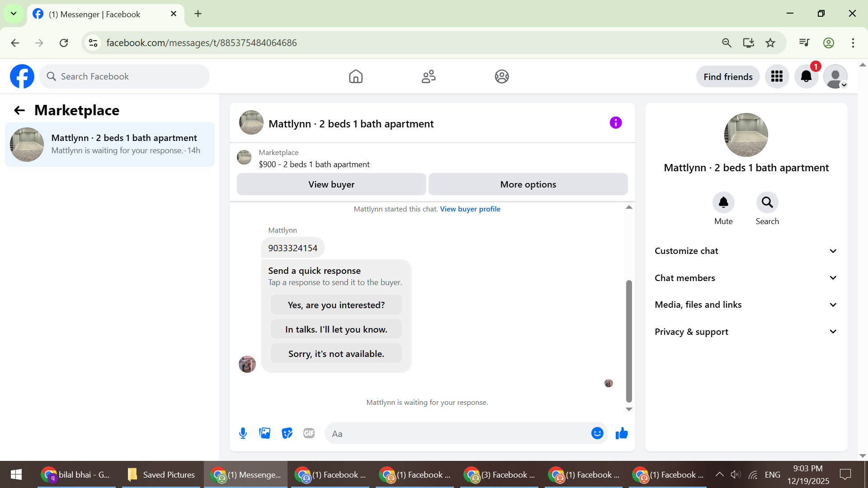This screenshot has height=488, width=868.
Task: Expand the Chat members section
Action: click(x=746, y=278)
